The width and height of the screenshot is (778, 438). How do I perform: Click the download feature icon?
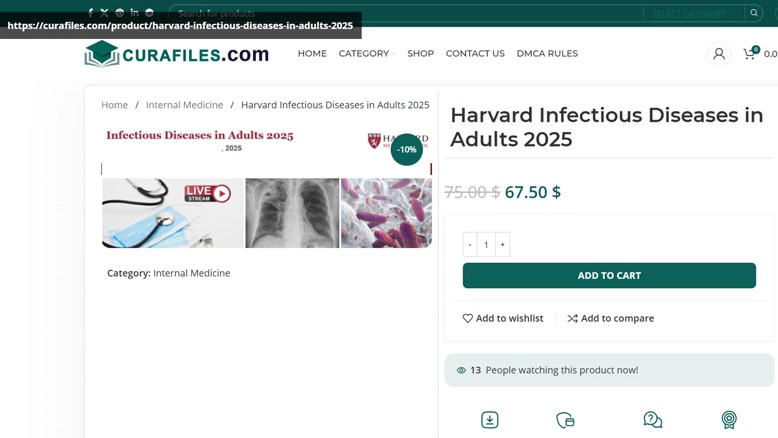[490, 420]
